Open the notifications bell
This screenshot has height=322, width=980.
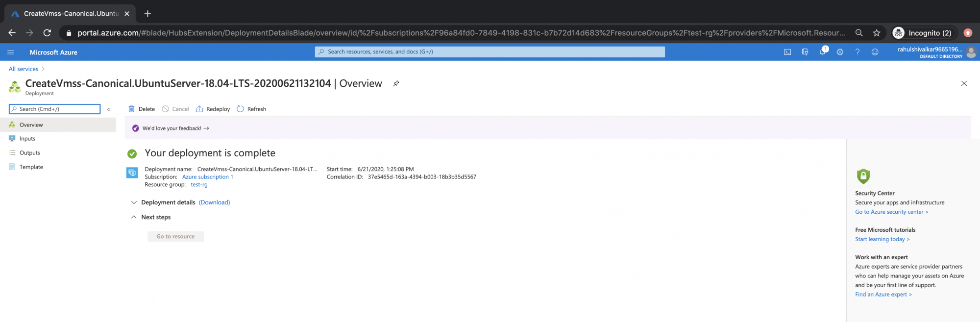point(823,51)
